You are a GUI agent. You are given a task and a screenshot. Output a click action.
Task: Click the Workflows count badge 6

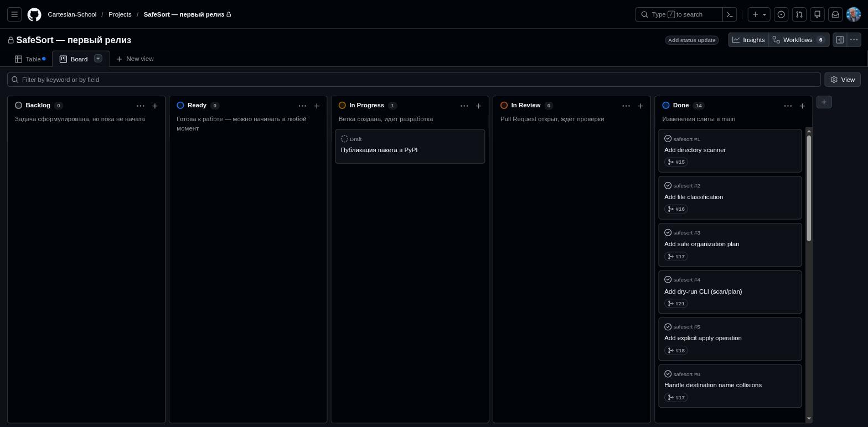coord(820,40)
